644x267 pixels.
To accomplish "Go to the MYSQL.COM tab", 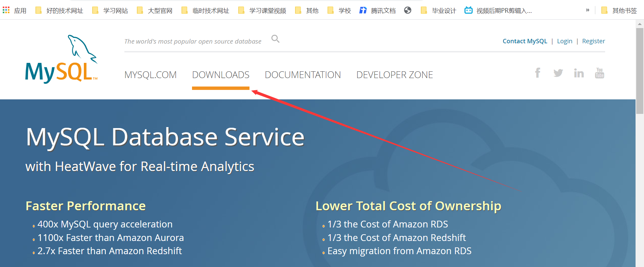I will pyautogui.click(x=150, y=75).
